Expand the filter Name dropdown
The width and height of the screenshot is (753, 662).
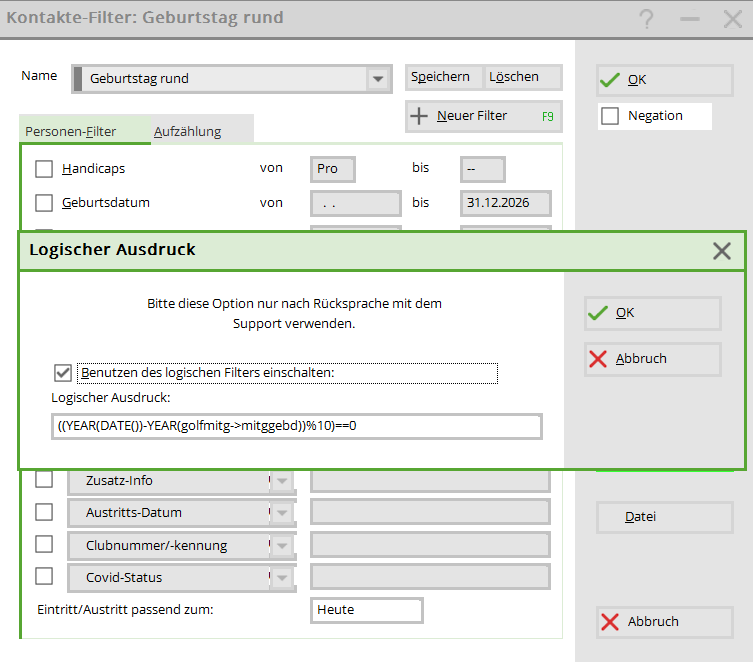(377, 79)
